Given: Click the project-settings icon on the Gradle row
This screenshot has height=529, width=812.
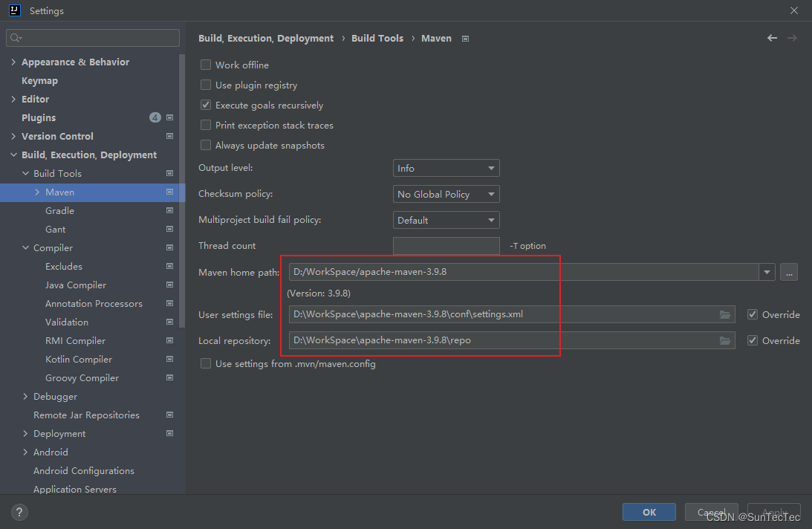Looking at the screenshot, I should pyautogui.click(x=169, y=211).
